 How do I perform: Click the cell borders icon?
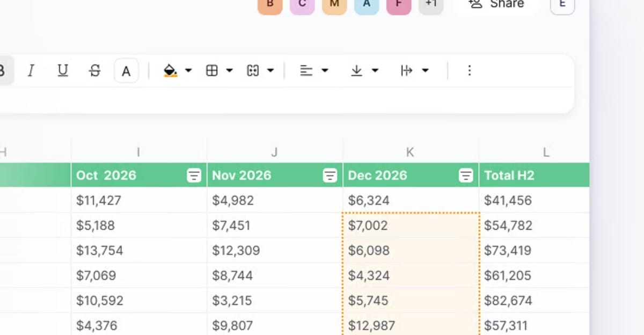pos(212,71)
